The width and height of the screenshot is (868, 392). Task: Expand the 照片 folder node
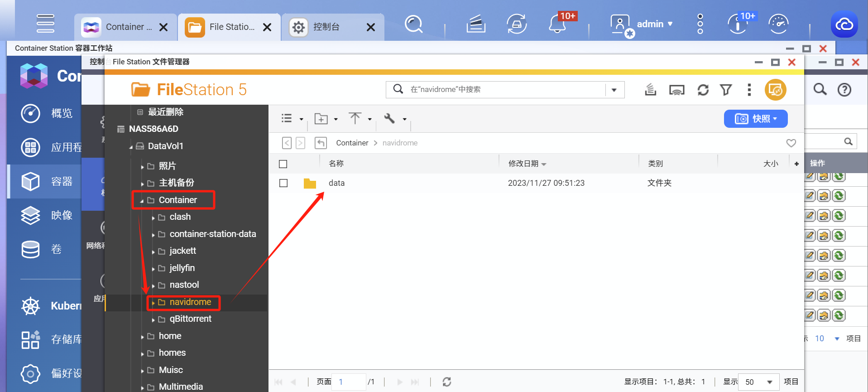[142, 167]
